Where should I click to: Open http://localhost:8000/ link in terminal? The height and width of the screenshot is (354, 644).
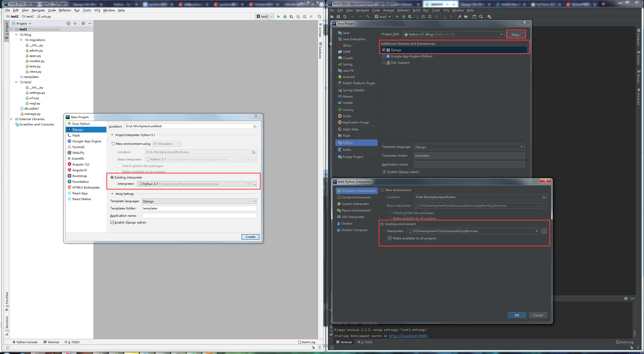(x=408, y=336)
